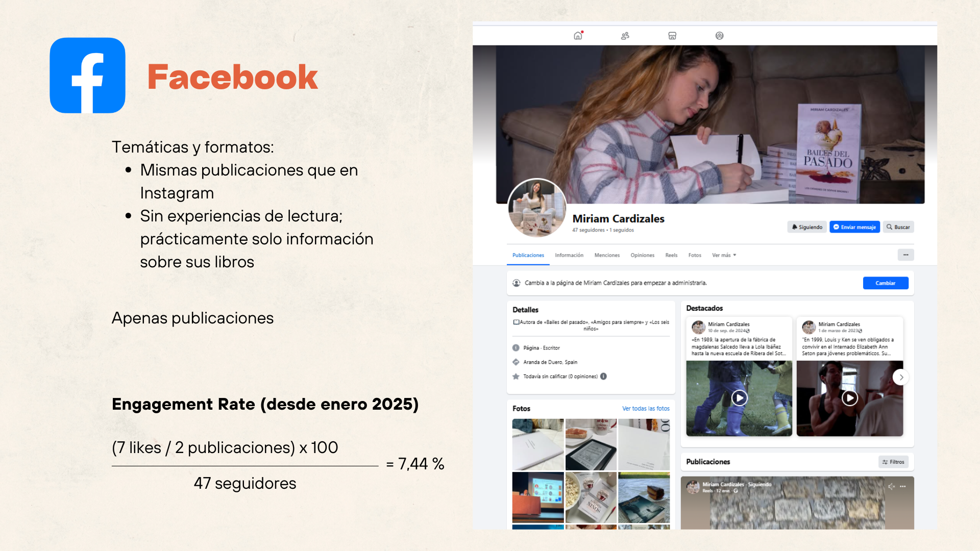The height and width of the screenshot is (551, 980).
Task: Play the 1 de marzo 2023 video
Action: [x=849, y=398]
